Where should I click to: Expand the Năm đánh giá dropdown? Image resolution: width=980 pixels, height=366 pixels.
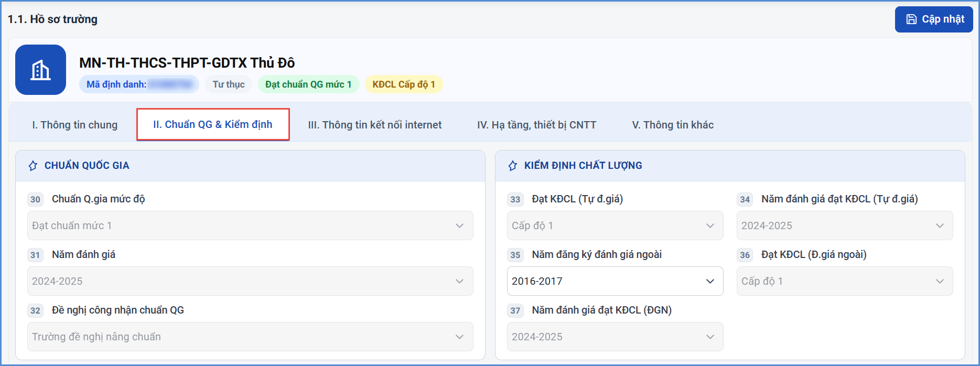(x=250, y=281)
